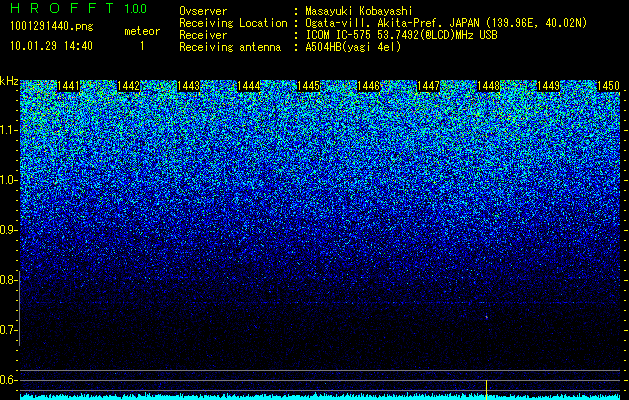Click the Receiving Location label
This screenshot has width=629, height=400.
pos(233,23)
